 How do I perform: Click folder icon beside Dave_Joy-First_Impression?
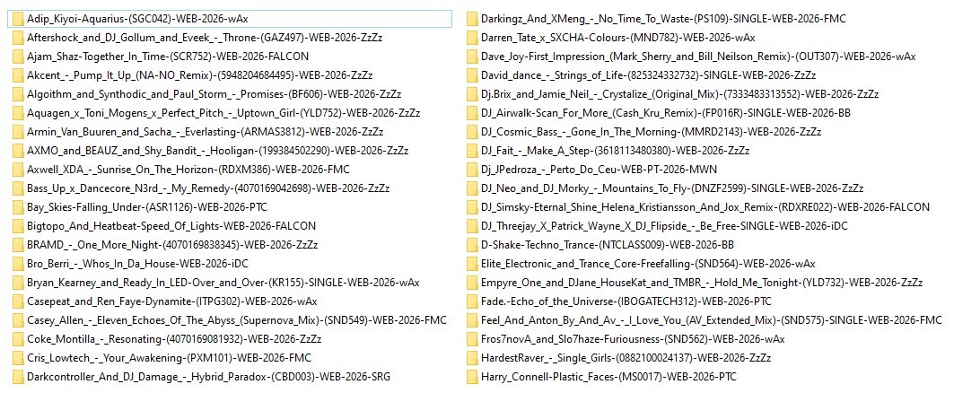(x=472, y=57)
